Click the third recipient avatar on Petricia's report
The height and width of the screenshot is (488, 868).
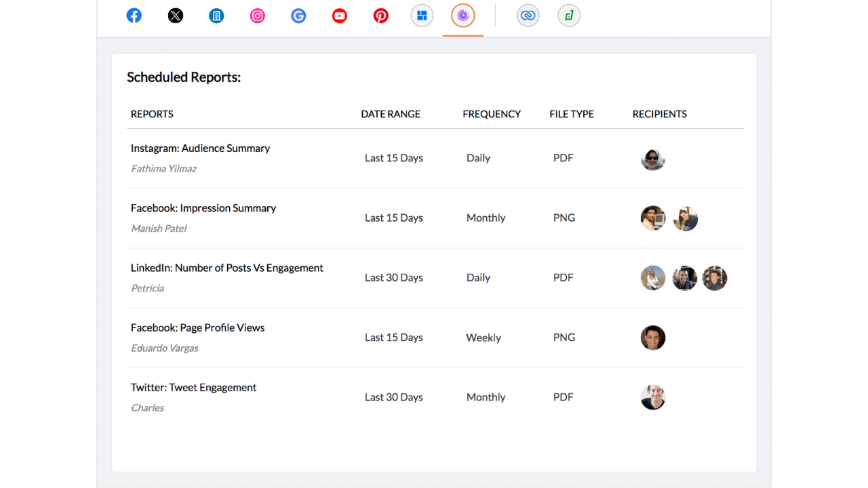[x=715, y=278]
